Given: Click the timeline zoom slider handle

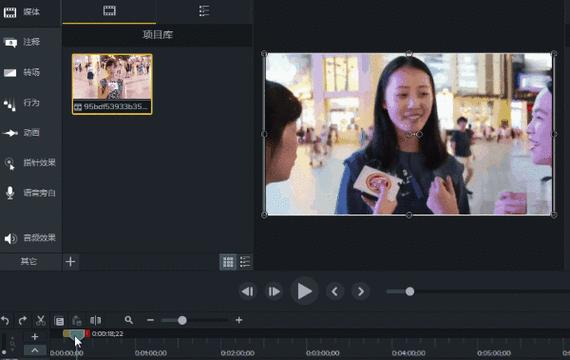Looking at the screenshot, I should tap(182, 320).
